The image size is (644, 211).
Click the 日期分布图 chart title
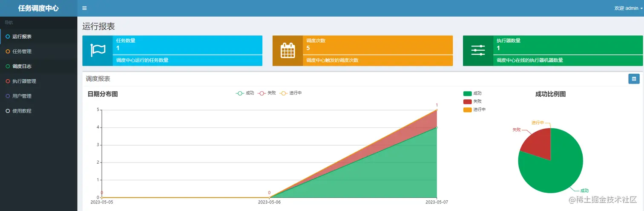(103, 94)
